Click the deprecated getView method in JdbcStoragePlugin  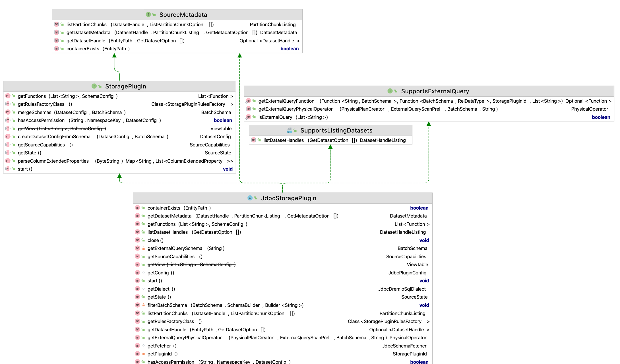pyautogui.click(x=282, y=264)
